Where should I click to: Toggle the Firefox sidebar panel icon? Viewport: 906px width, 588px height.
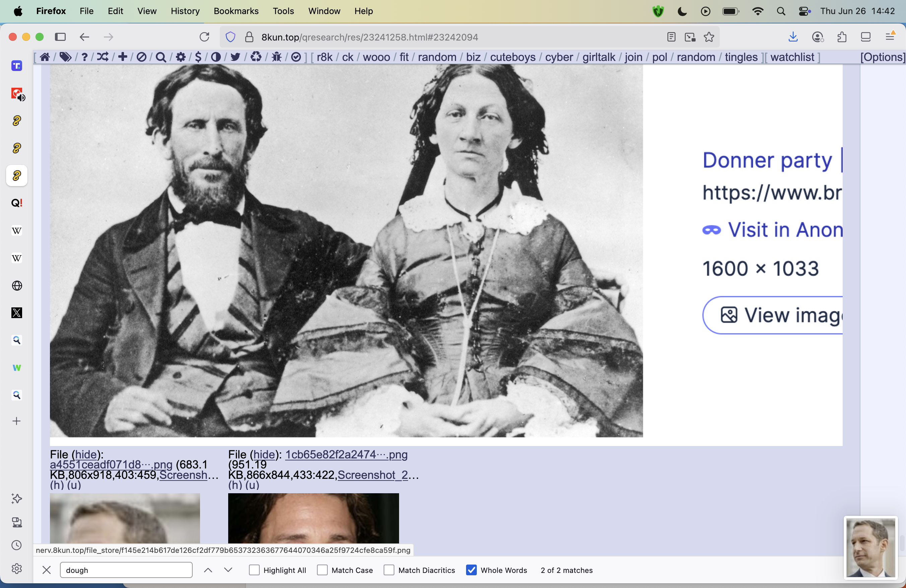click(61, 37)
